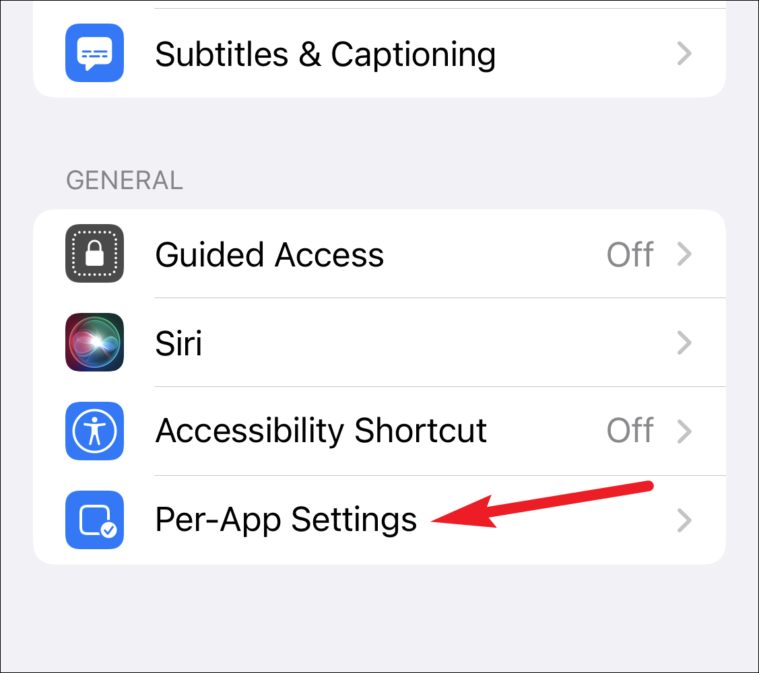Screen dimensions: 759x673
Task: Expand the Subtitles & Captioning chevron
Action: click(684, 53)
